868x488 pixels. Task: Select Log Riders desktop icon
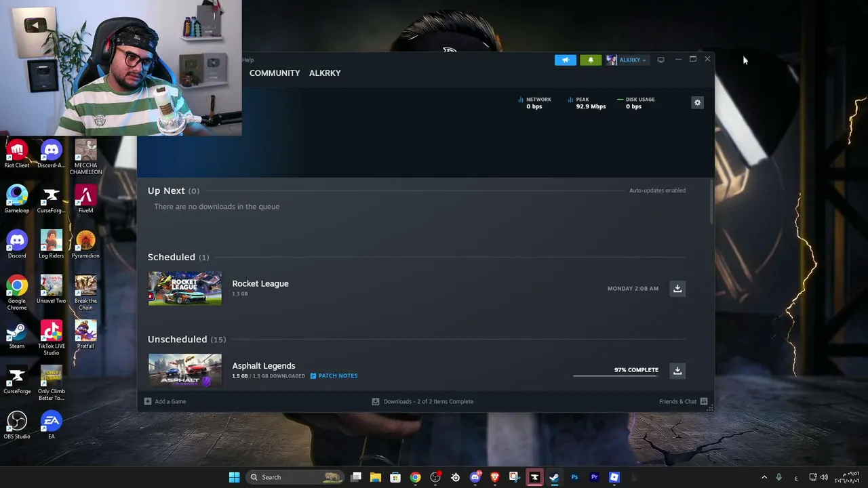coord(52,245)
